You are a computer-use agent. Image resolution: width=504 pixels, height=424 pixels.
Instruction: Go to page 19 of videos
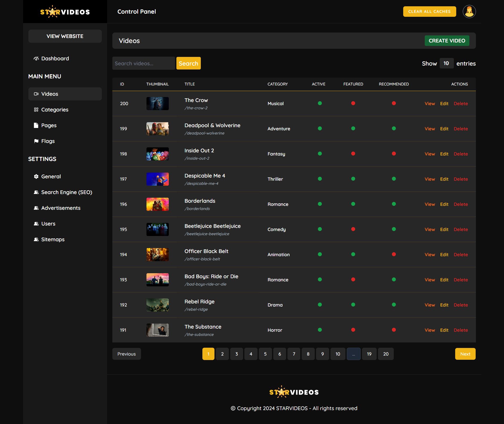(369, 354)
